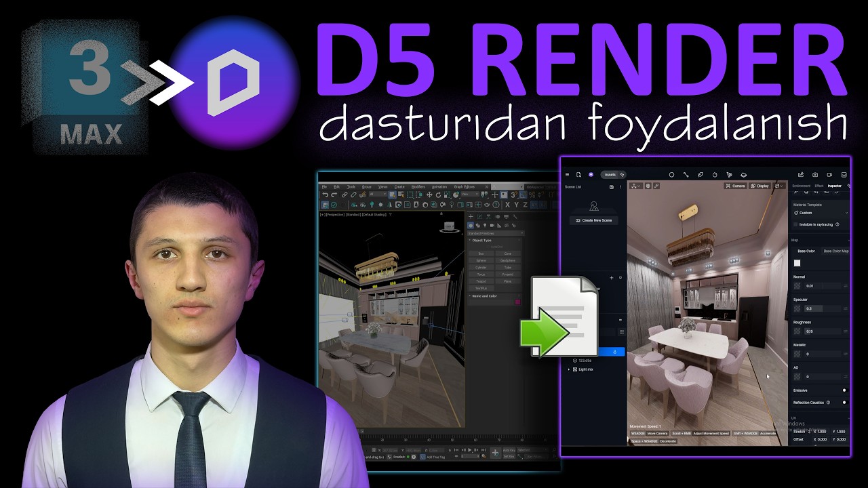
Task: Open the Modify panel tab in 3ds Max
Action: (x=479, y=216)
